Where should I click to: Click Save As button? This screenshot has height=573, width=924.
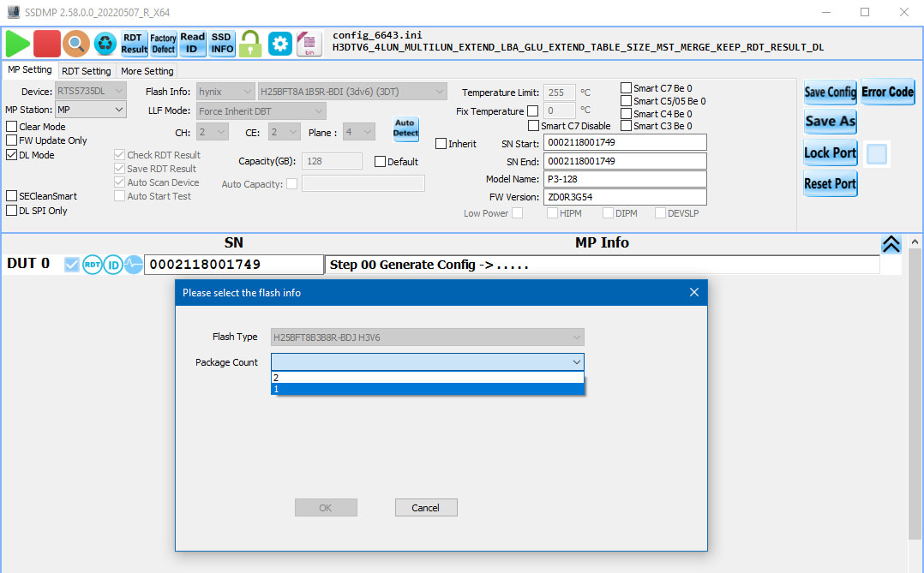830,122
